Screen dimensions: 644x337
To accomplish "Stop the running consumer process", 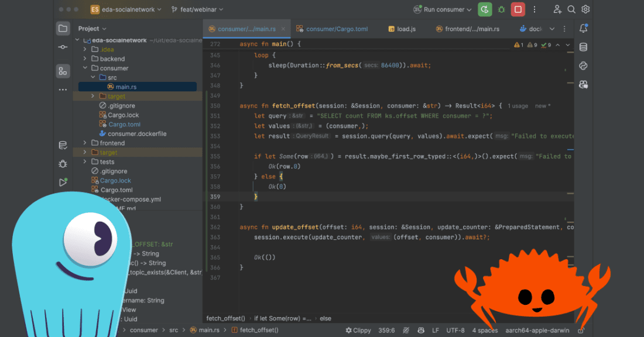I will point(518,9).
